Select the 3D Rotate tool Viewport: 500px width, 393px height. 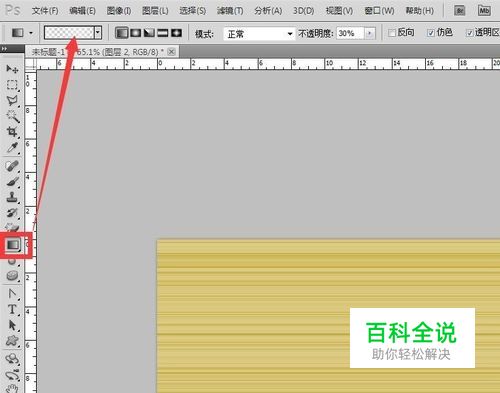[12, 359]
